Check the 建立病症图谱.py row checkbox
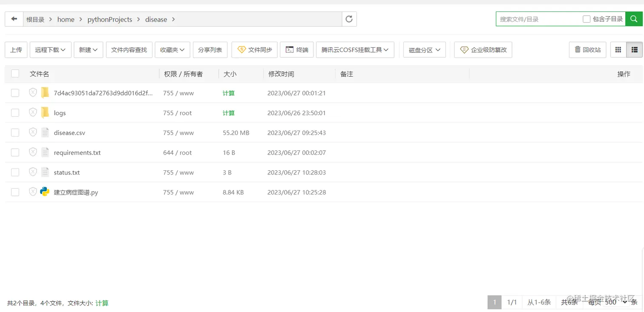The image size is (644, 312). 15,192
